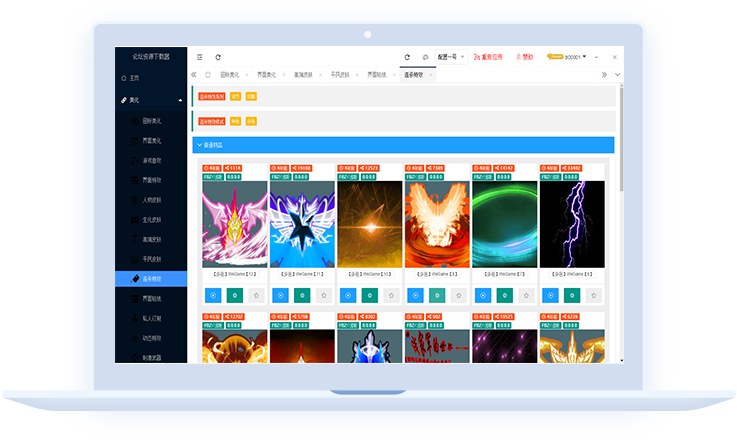Toggle favorite star under the pink dragon effect
Viewport: 737px width, 441px height.
[x=256, y=295]
